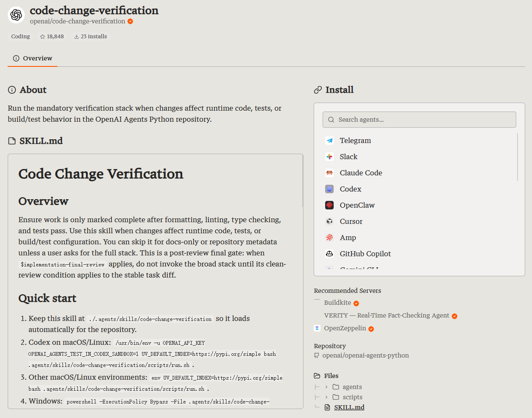This screenshot has height=418, width=532.
Task: Click the scripts folder name
Action: (x=352, y=397)
